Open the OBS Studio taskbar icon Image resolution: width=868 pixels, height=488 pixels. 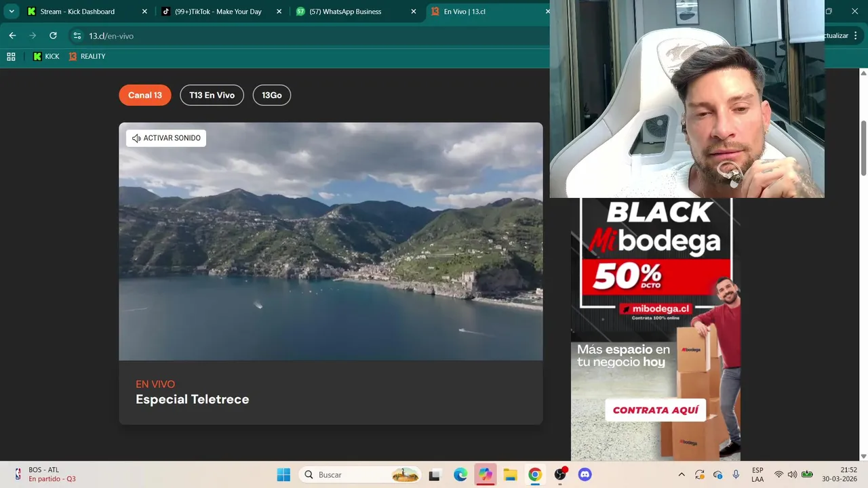(x=560, y=475)
